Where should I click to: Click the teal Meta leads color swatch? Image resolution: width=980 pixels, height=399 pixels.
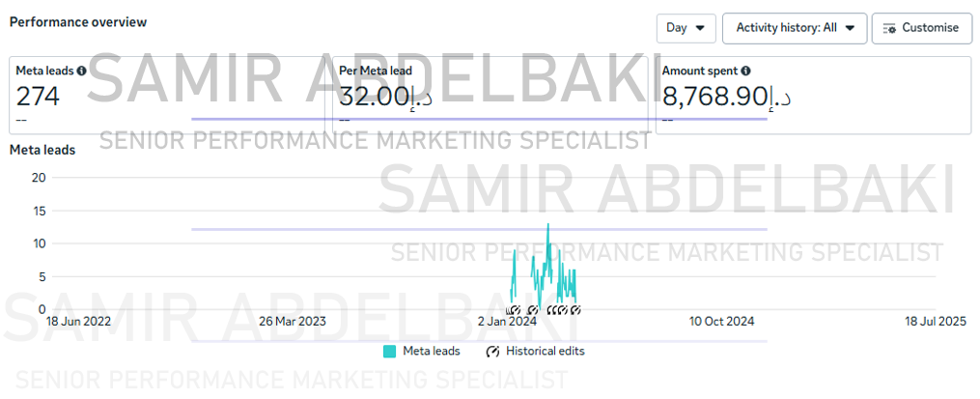(389, 352)
